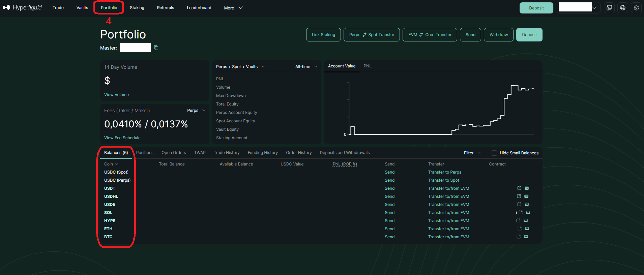644x275 pixels.
Task: Click Send in the HYPE row
Action: click(389, 221)
